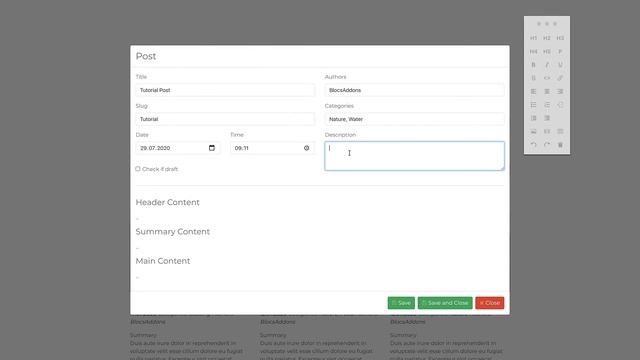Insert a numbered list

pyautogui.click(x=547, y=105)
